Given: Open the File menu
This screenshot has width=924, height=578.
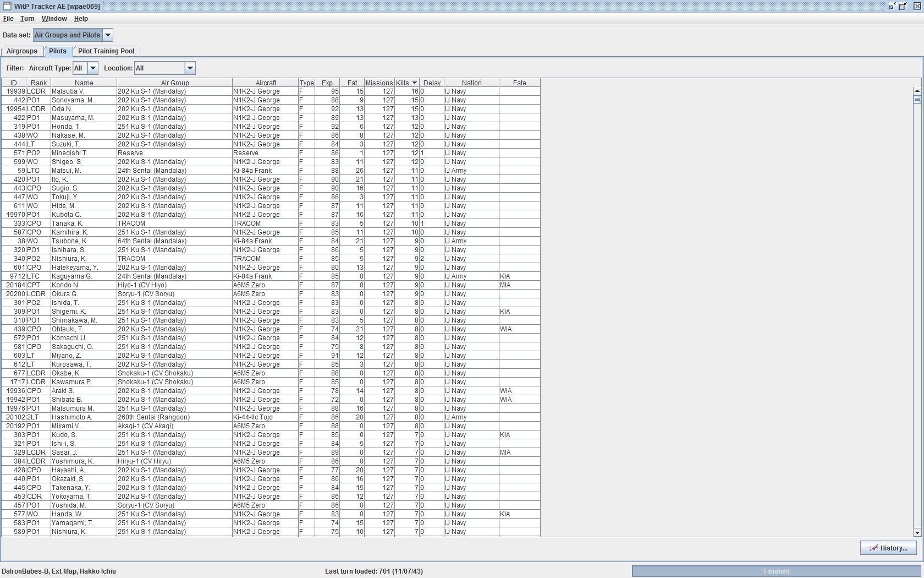Looking at the screenshot, I should [8, 19].
